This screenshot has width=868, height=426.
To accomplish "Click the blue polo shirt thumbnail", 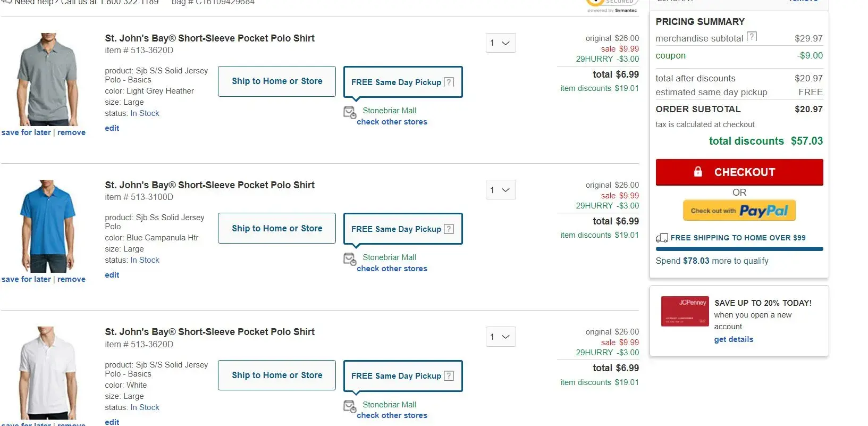I will (48, 226).
